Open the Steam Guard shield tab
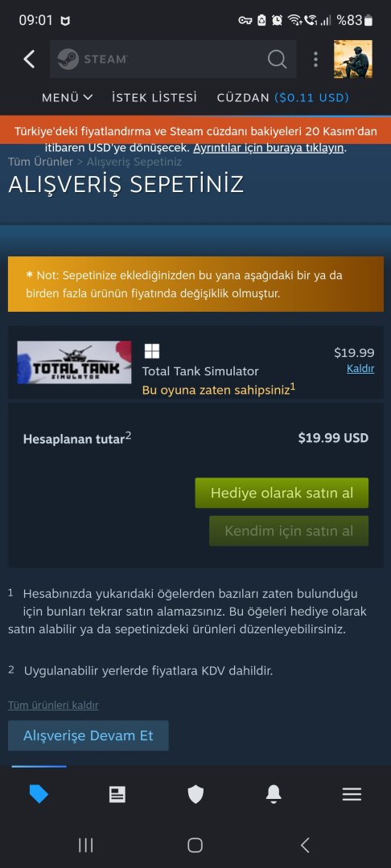 (195, 794)
